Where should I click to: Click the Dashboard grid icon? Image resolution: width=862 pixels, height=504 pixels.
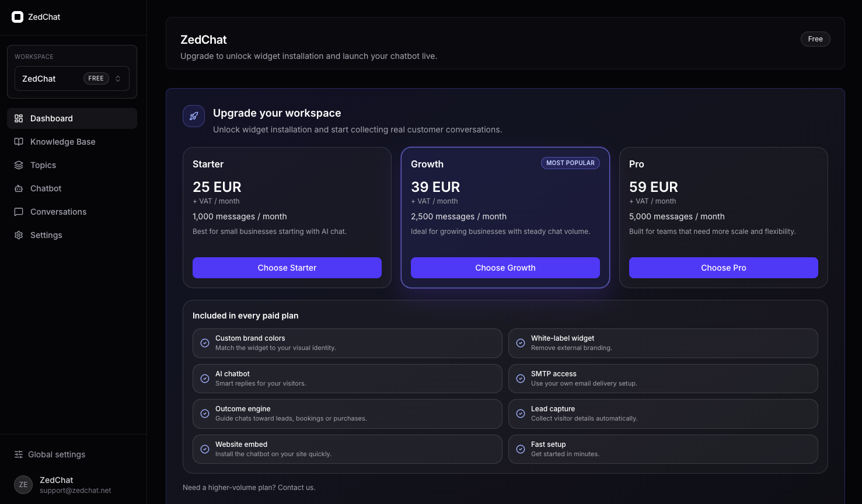point(19,118)
